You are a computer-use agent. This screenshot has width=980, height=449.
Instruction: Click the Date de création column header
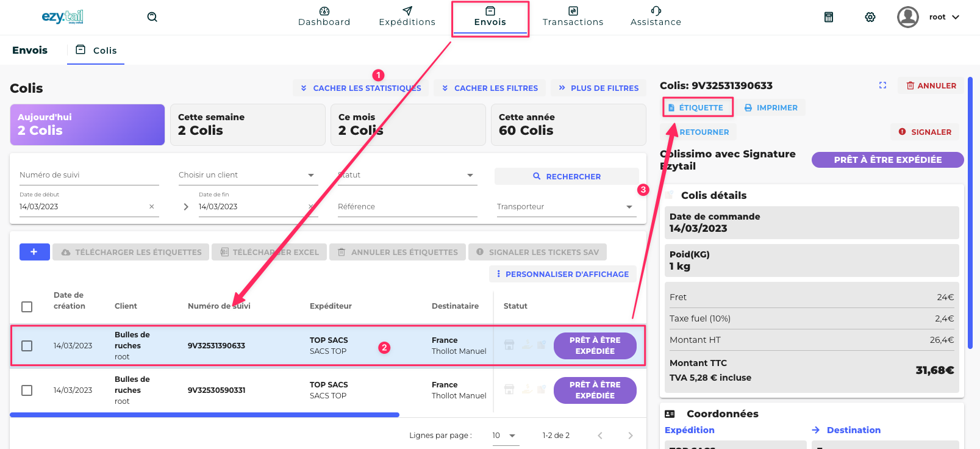70,301
